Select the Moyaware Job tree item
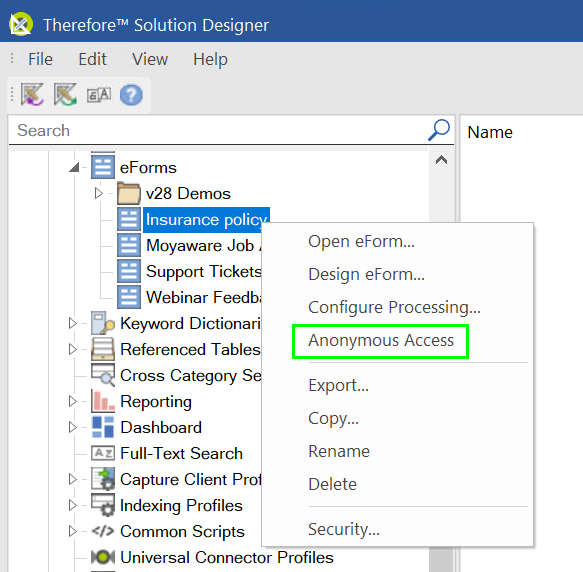 pos(204,245)
